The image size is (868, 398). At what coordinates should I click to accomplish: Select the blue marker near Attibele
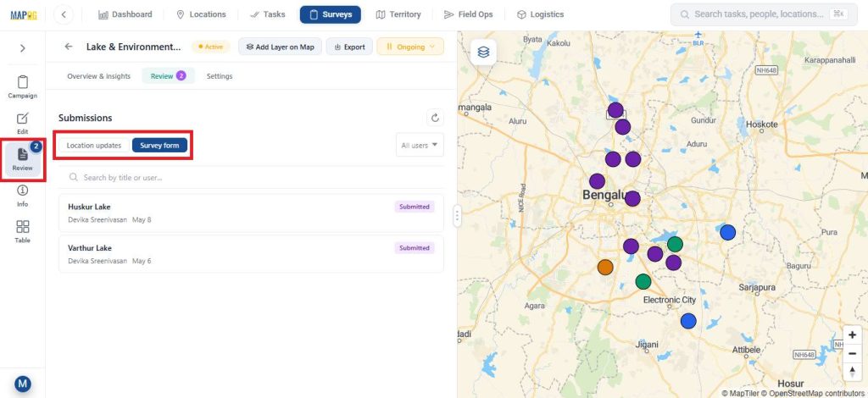point(688,321)
